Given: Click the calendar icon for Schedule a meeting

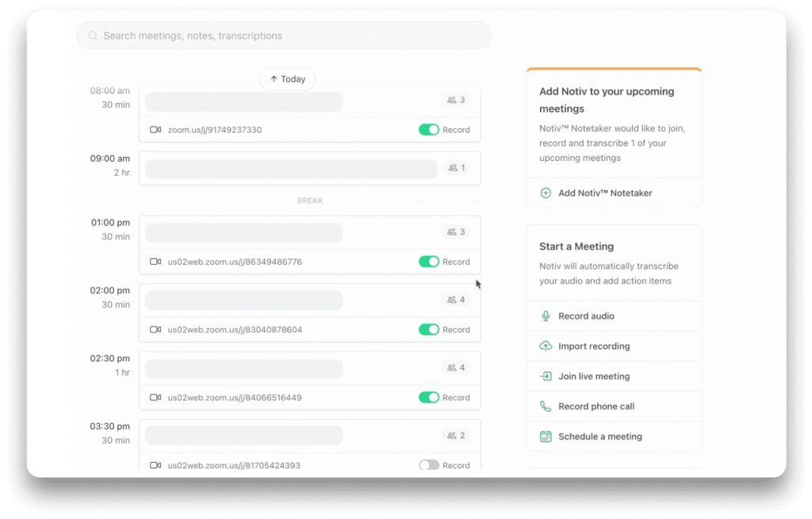Looking at the screenshot, I should tap(546, 437).
